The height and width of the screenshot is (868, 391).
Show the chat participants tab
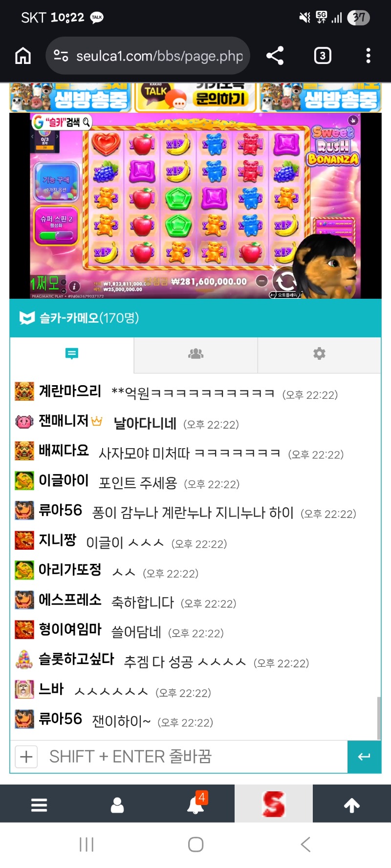pos(195,353)
